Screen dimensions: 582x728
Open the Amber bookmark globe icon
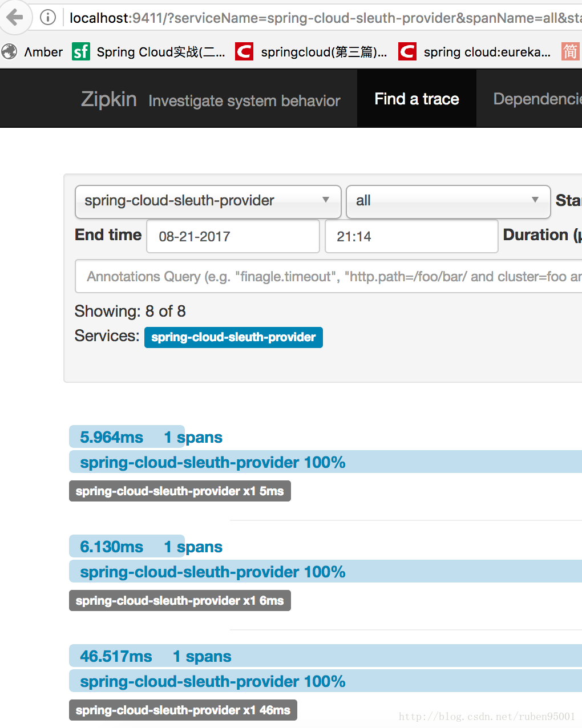[x=9, y=52]
